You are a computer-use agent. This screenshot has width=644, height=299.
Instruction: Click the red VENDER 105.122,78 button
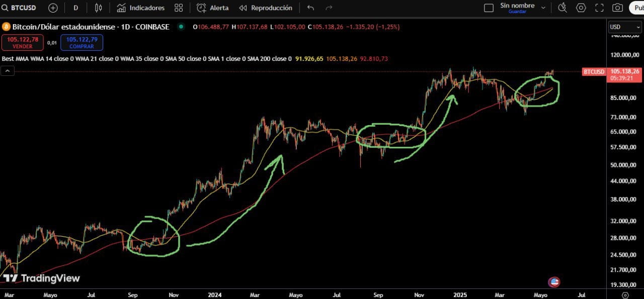coord(23,42)
